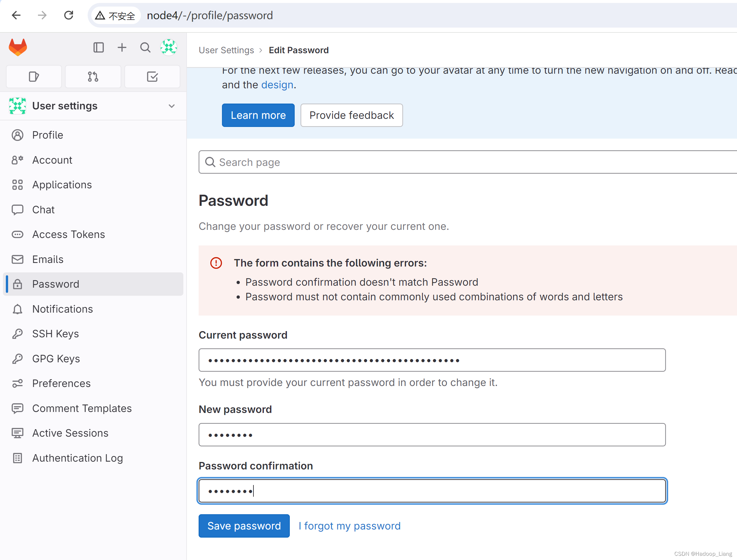Viewport: 737px width, 560px height.
Task: Reload the page via browser refresh
Action: [68, 15]
